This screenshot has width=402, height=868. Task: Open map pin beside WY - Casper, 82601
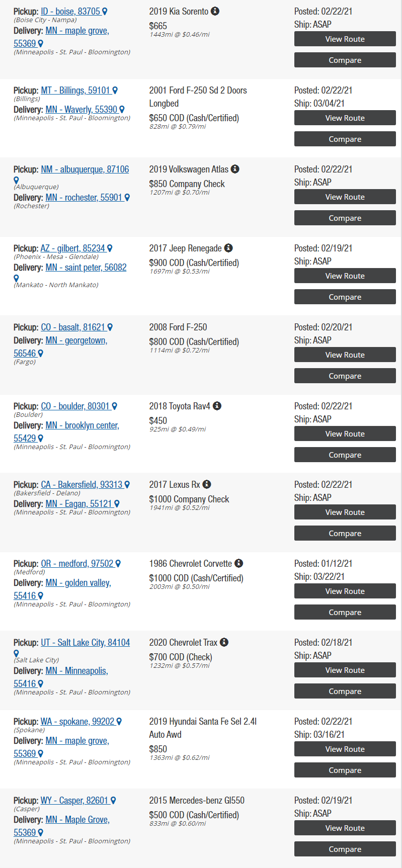(113, 801)
